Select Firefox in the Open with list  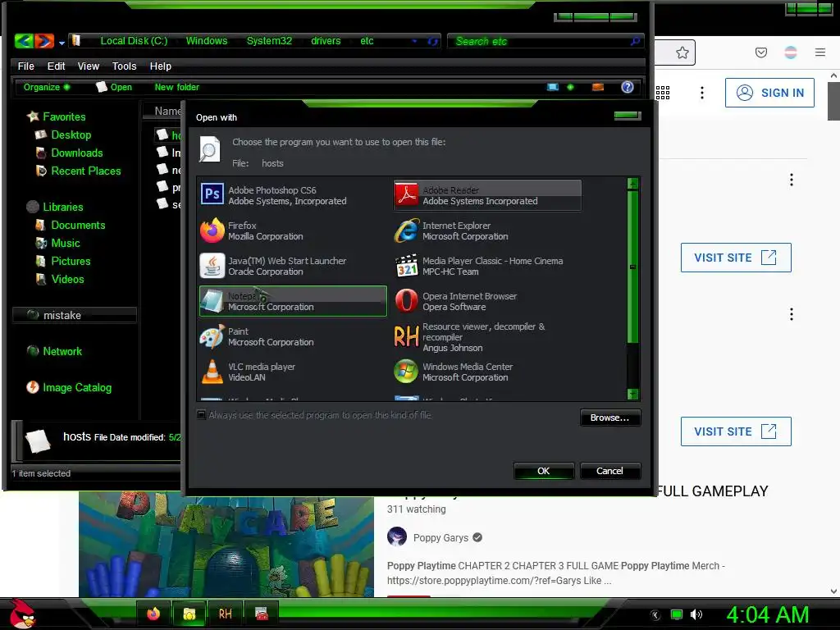coord(293,231)
